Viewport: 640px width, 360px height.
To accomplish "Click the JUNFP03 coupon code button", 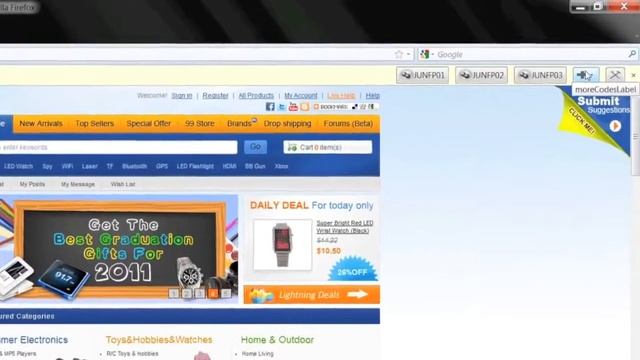I will tap(540, 75).
